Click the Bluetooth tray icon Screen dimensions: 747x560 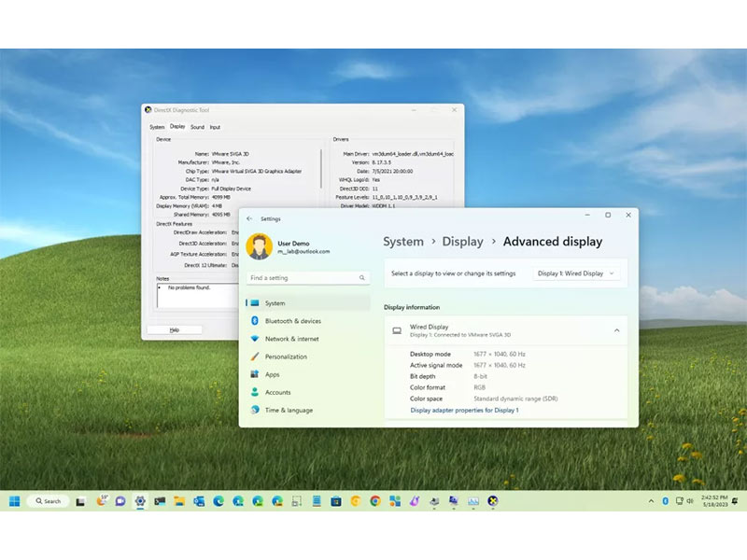[666, 501]
